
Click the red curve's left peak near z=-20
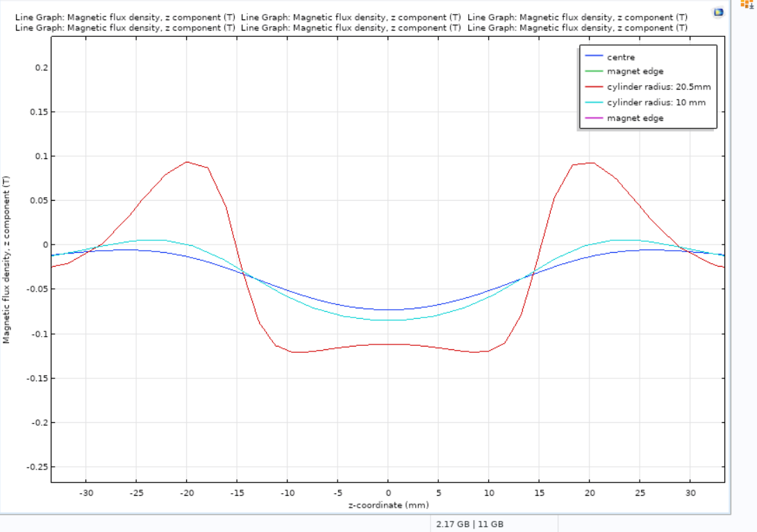[x=187, y=163]
